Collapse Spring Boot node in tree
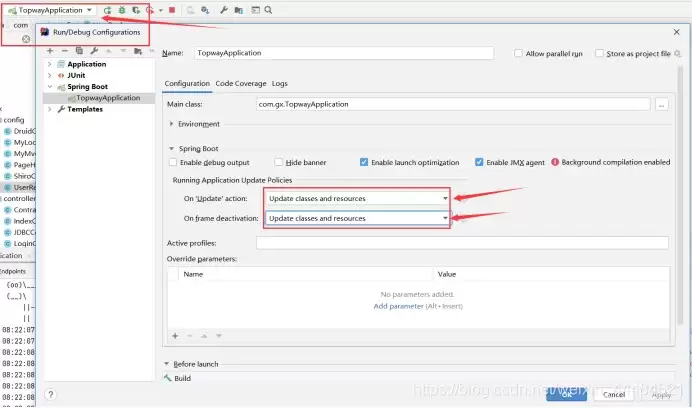The width and height of the screenshot is (692, 408). coord(49,87)
